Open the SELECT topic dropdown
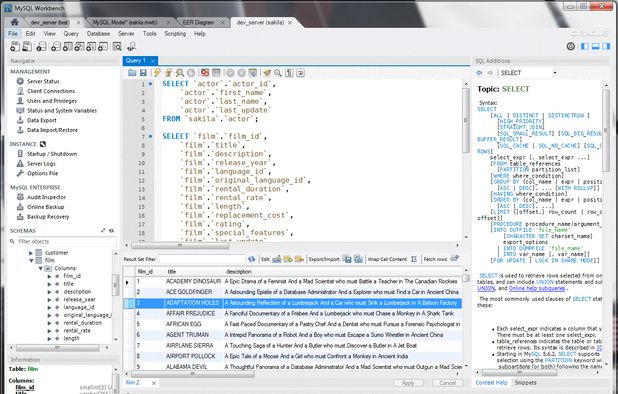This screenshot has height=394, width=618. [555, 73]
